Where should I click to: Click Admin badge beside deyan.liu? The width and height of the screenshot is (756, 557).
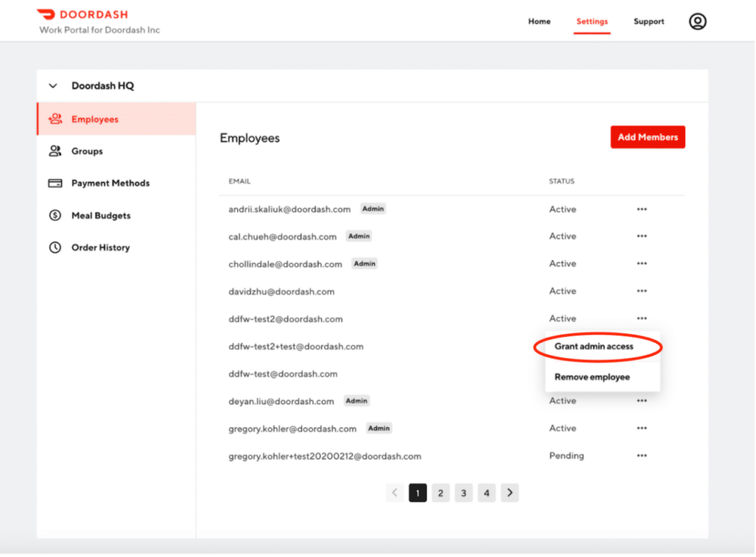tap(357, 400)
